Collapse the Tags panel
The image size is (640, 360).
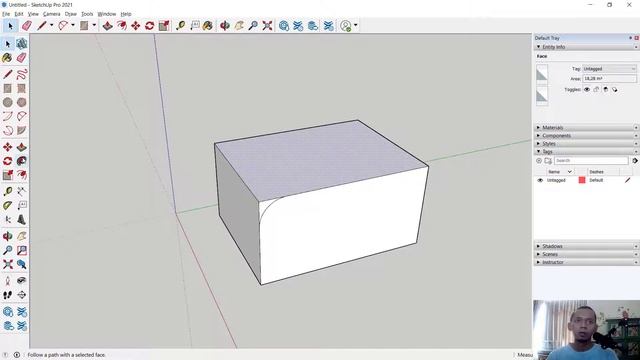tap(538, 151)
